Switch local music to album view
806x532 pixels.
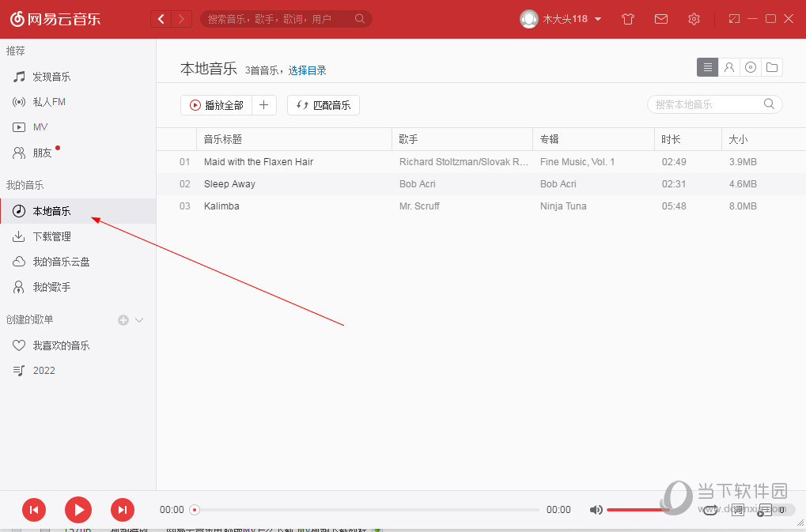point(750,67)
